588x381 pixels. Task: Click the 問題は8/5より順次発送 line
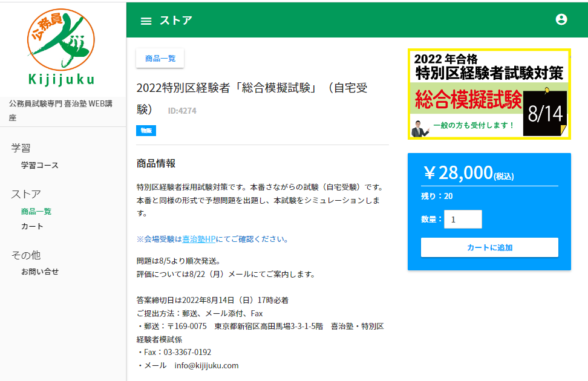click(x=178, y=261)
